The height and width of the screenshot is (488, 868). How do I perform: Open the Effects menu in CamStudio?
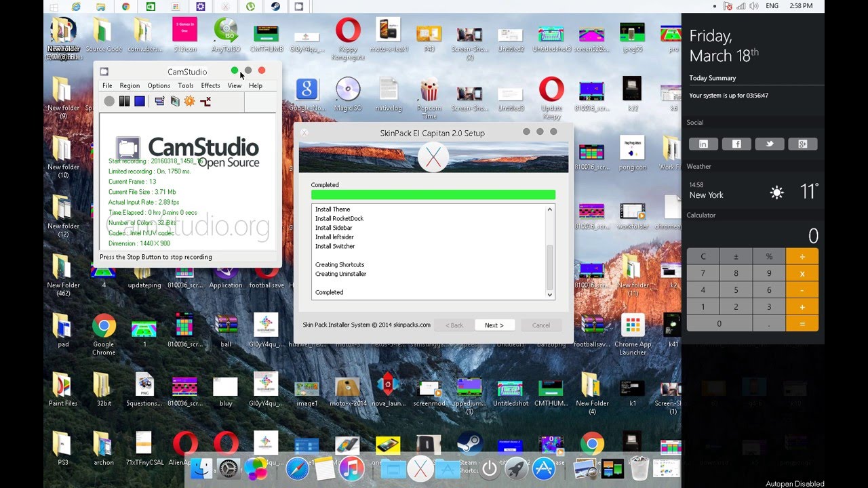point(210,85)
